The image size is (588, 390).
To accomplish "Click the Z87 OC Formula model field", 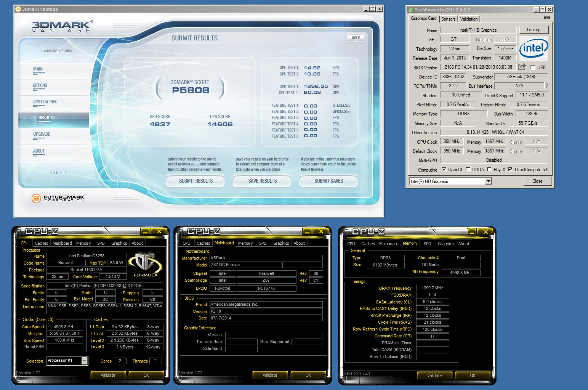I will point(246,265).
